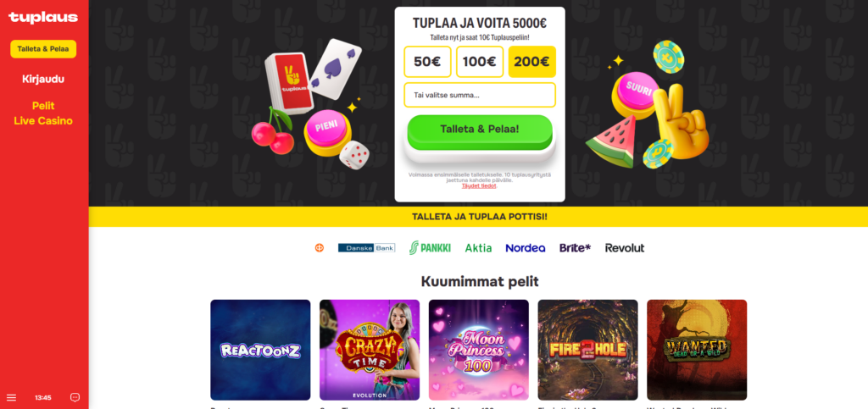Select the 200€ deposit amount
The image size is (868, 409).
pyautogui.click(x=532, y=62)
